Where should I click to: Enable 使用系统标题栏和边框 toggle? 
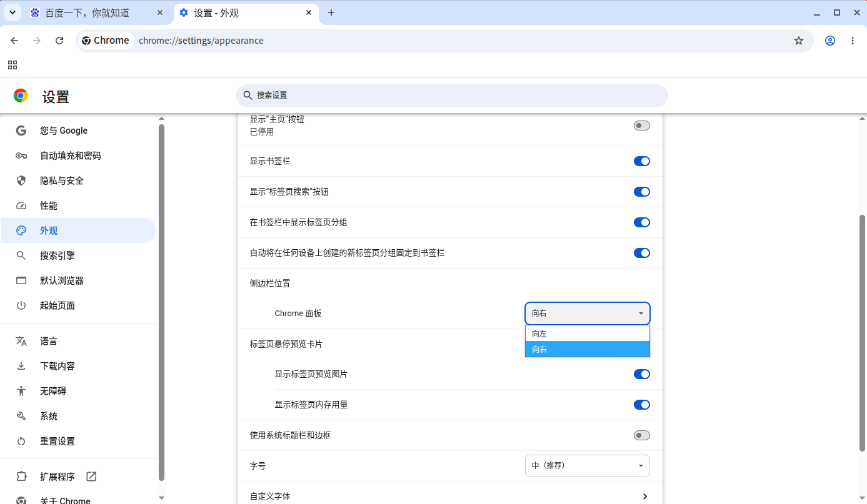point(642,435)
